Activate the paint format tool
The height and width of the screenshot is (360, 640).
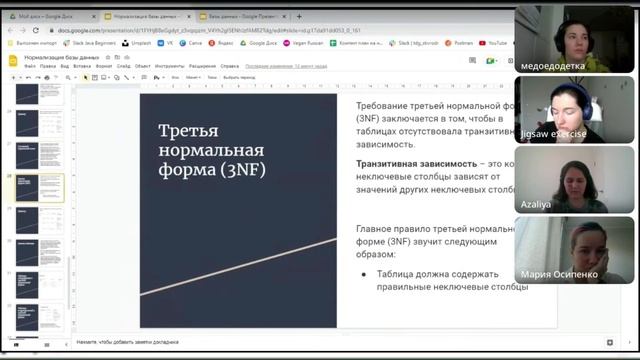56,77
